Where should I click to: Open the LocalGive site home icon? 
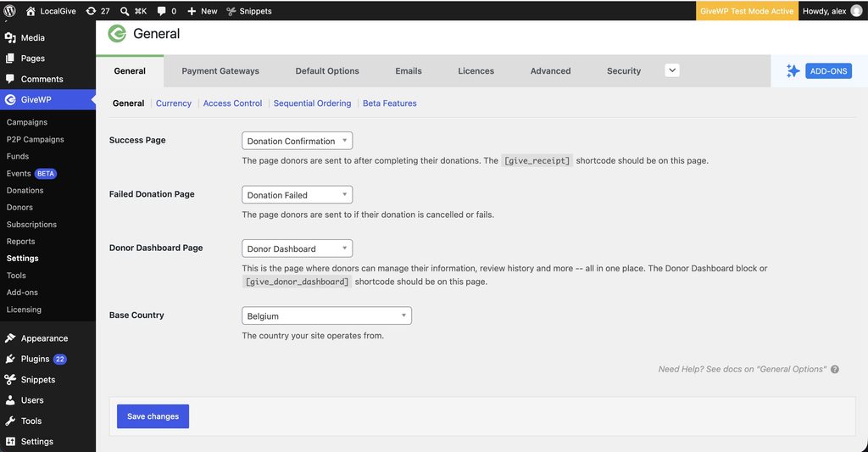31,10
